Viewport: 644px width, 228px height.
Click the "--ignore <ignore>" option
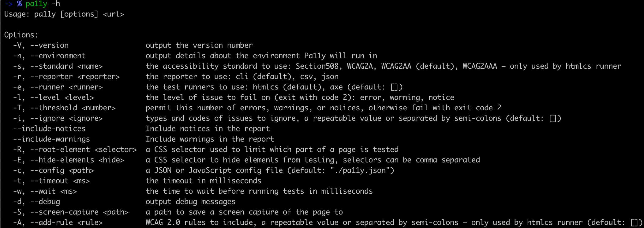66,118
